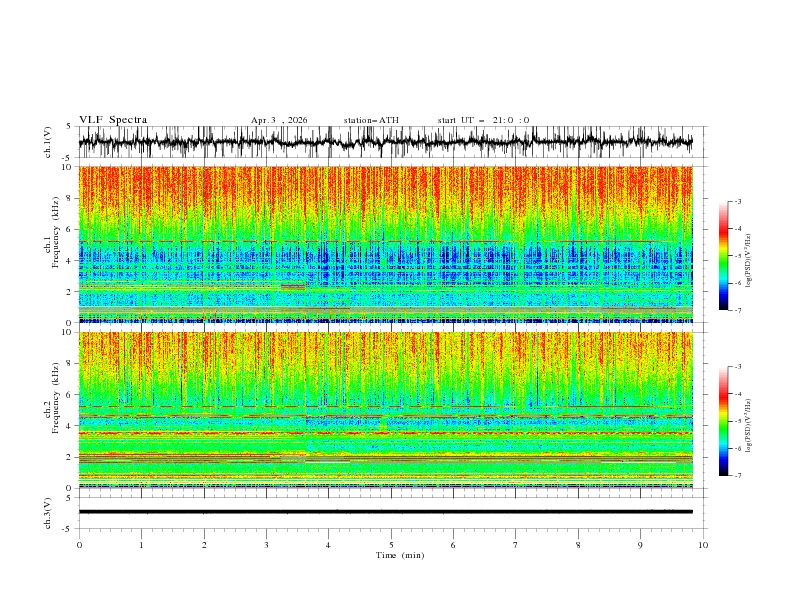Click the ch.3 flat voltage trace
Viewport: 792px width, 612px height.
click(386, 512)
